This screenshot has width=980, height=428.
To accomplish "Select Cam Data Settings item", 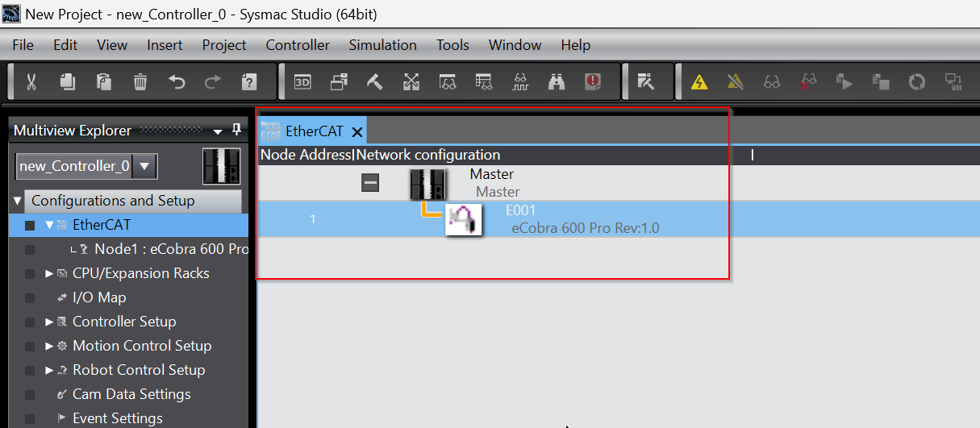I will (x=131, y=394).
